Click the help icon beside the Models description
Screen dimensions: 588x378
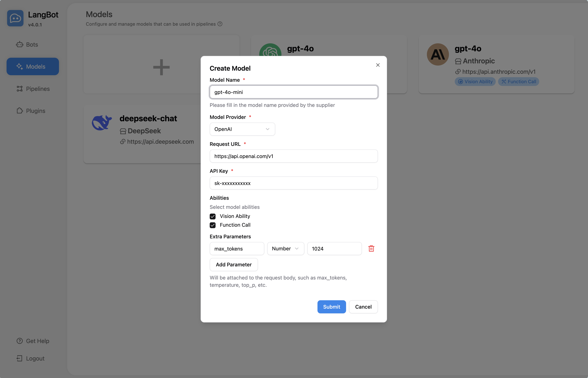[x=220, y=24]
